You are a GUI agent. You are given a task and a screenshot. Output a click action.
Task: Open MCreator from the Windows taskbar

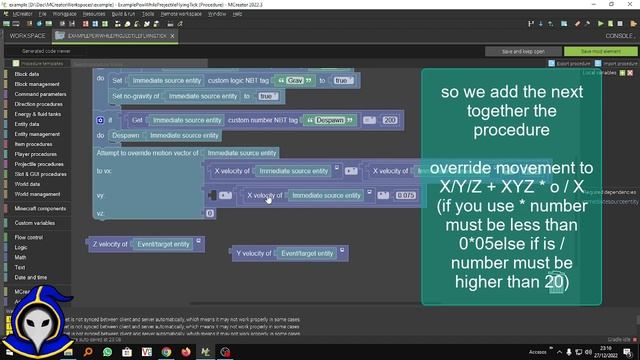206,352
